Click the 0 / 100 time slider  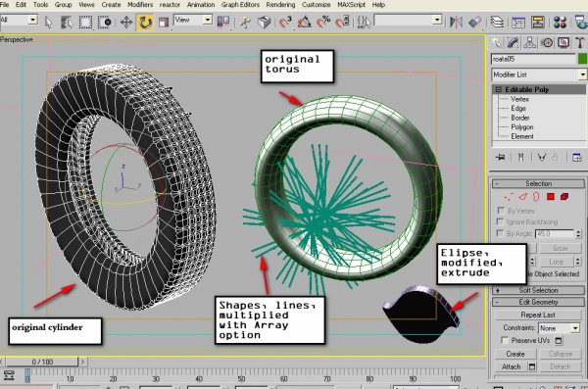click(x=42, y=362)
